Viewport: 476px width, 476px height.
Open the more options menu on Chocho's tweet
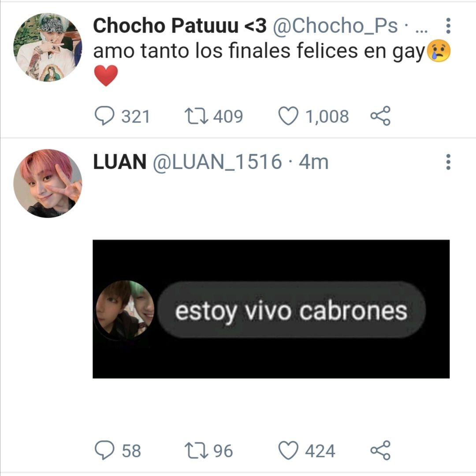(448, 26)
